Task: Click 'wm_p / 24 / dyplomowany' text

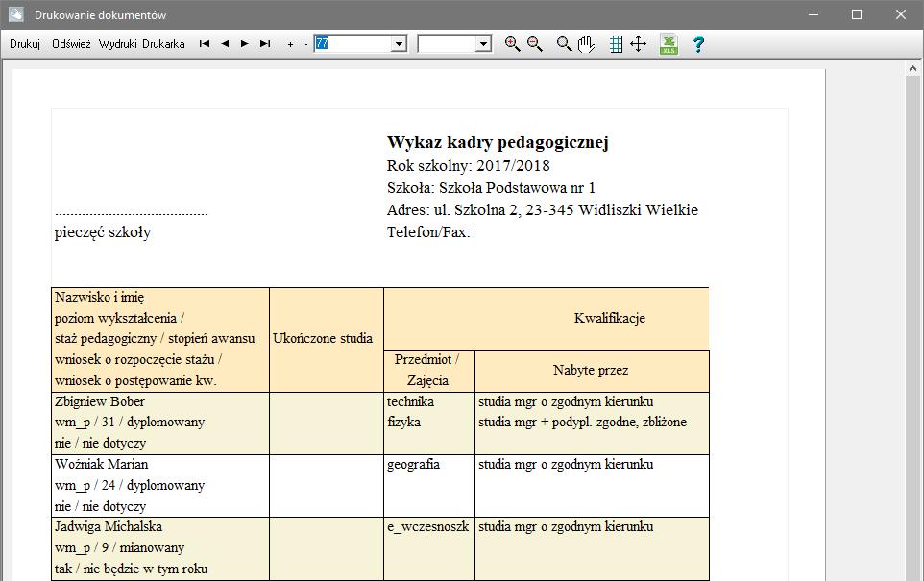Action: coord(130,486)
